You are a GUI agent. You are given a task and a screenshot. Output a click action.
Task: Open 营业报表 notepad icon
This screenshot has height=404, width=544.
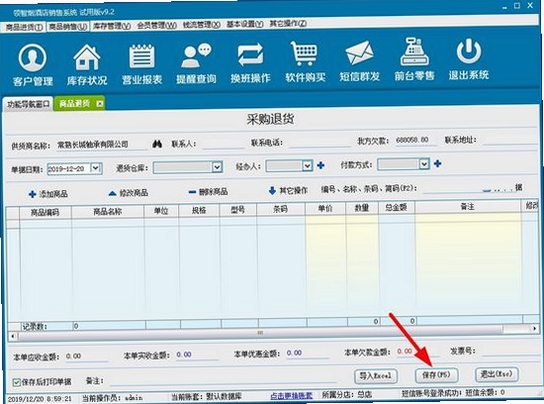(142, 56)
